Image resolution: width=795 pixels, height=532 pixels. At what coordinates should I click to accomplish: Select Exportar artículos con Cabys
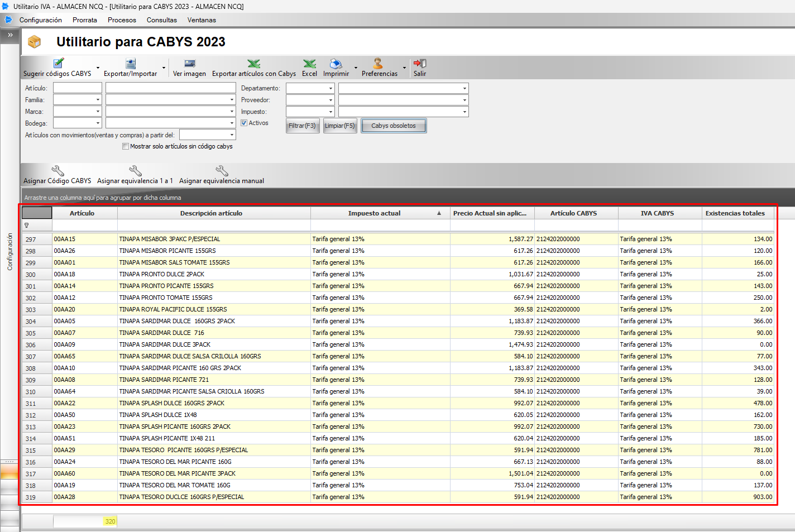(x=254, y=64)
